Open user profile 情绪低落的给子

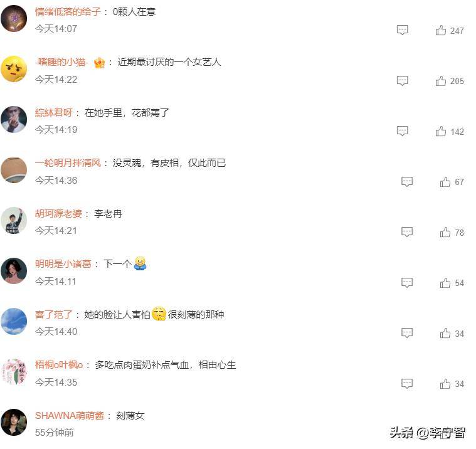pyautogui.click(x=68, y=12)
